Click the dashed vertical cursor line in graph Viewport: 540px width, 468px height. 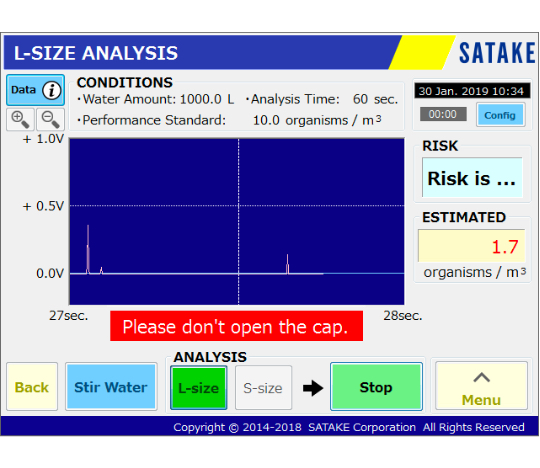click(x=238, y=221)
